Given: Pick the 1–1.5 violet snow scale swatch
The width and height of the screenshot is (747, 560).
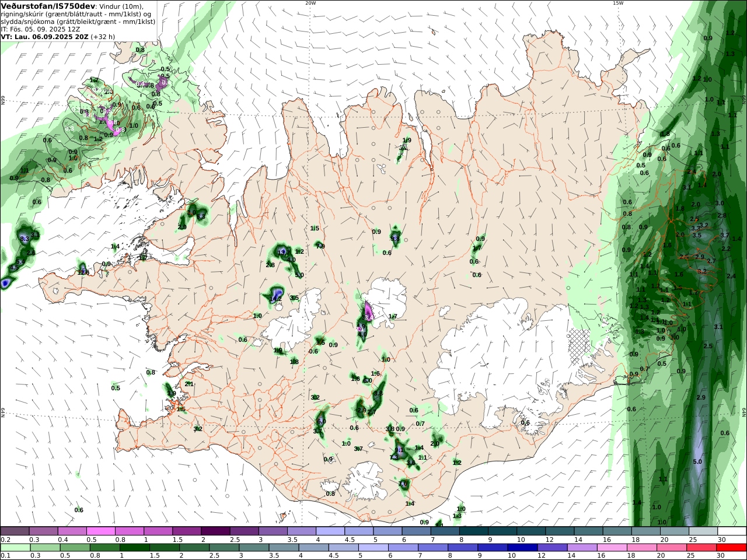Looking at the screenshot, I should [158, 531].
